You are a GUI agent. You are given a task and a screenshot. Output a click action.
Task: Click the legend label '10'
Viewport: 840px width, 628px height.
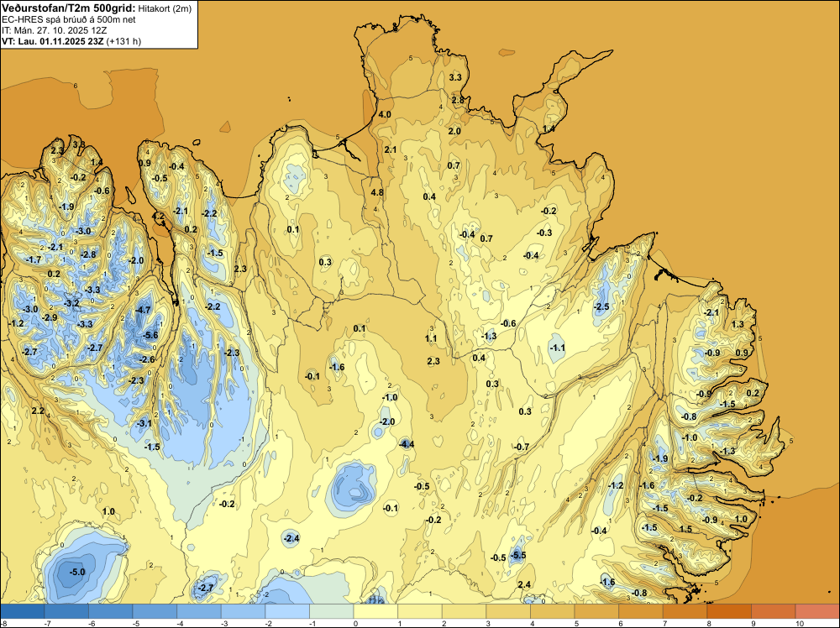coord(800,624)
